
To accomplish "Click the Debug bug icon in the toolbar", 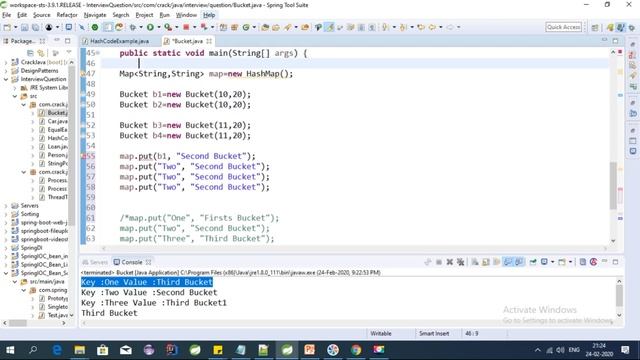I will point(133,27).
